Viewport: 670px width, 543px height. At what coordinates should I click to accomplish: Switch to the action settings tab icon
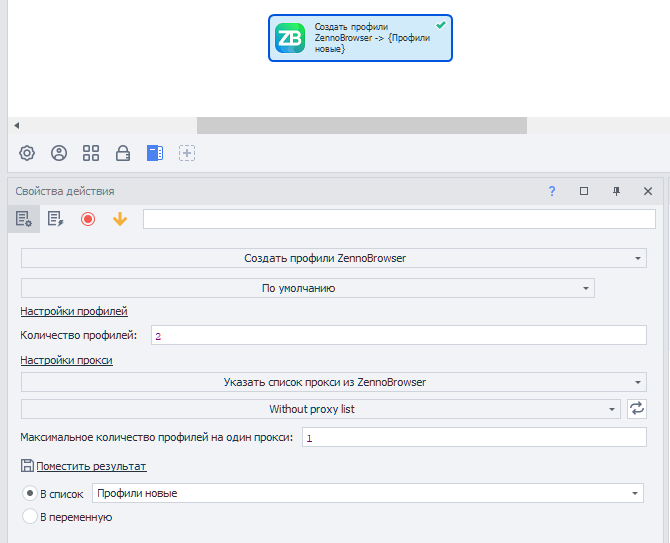coord(24,219)
